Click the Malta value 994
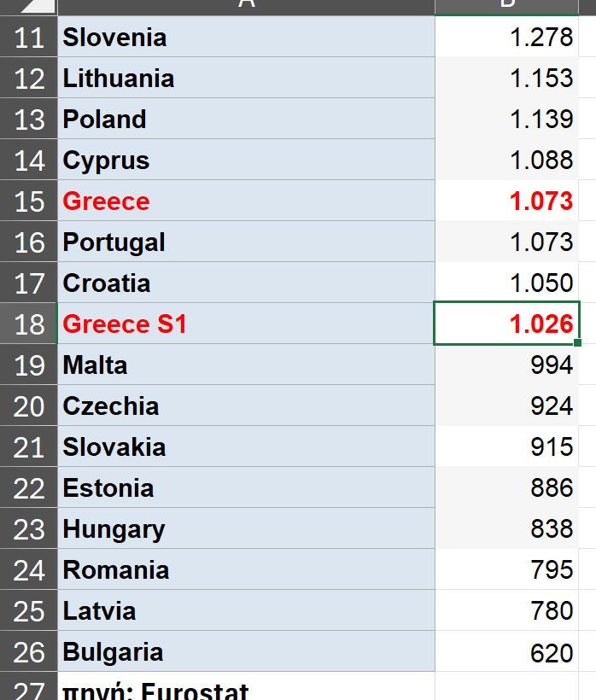 click(x=507, y=365)
